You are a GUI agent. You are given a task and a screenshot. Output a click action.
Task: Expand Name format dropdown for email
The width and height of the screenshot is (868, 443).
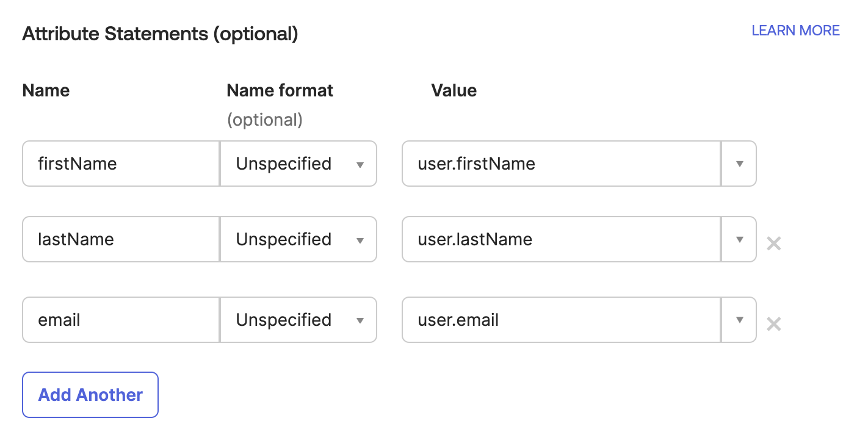298,320
